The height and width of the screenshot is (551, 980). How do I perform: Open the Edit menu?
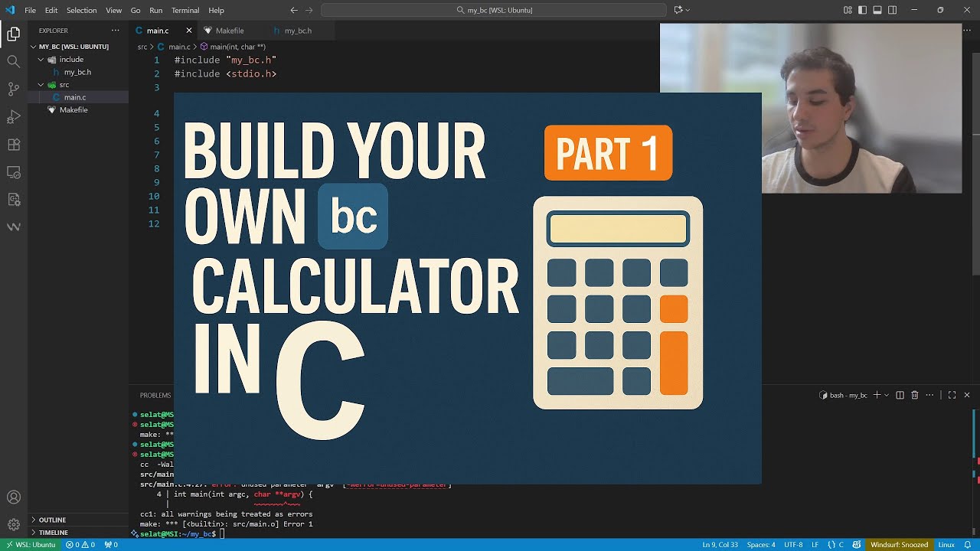pos(51,10)
